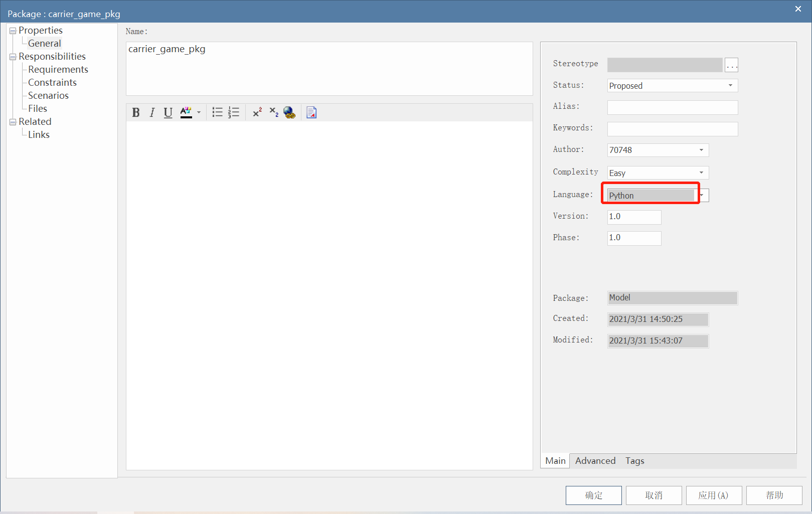The width and height of the screenshot is (812, 514).
Task: Select the Responsibilities tree label
Action: [x=52, y=57]
